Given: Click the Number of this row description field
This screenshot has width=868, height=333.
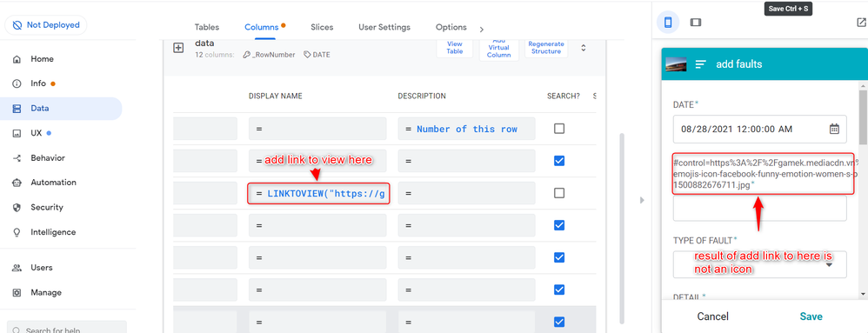Looking at the screenshot, I should pos(466,129).
